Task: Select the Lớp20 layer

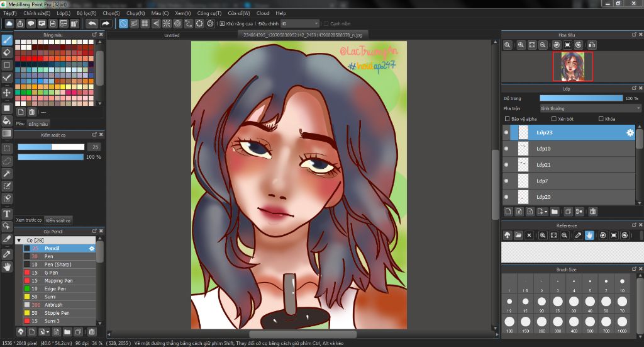Action: 569,197
